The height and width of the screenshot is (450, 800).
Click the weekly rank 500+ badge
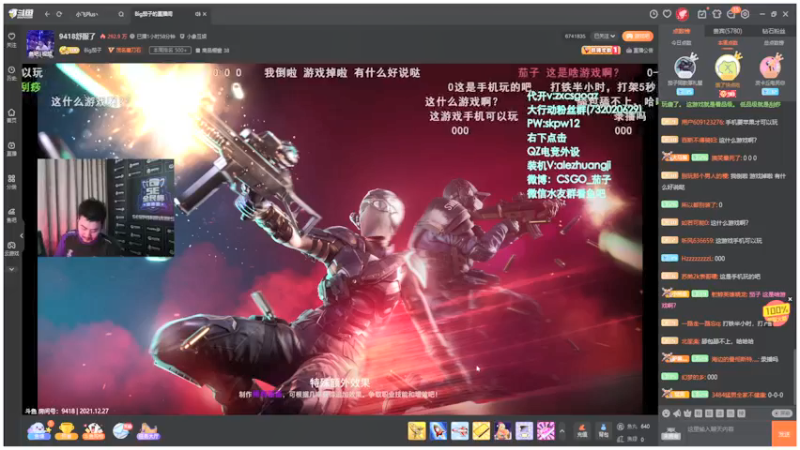(x=170, y=50)
